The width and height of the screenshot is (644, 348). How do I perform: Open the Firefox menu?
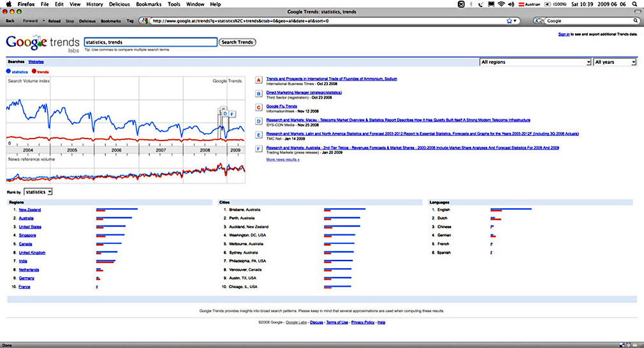click(26, 4)
